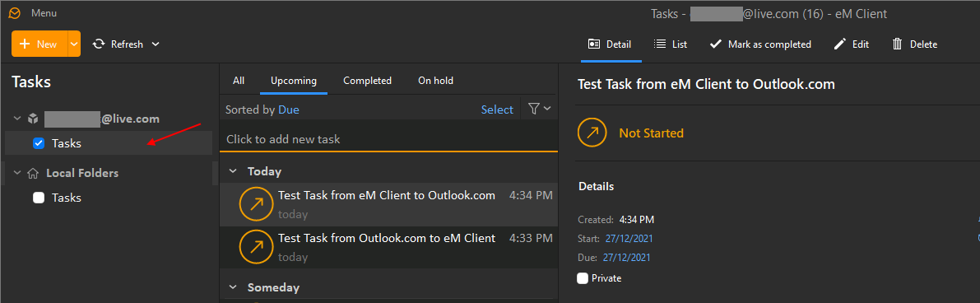The image size is (980, 303).
Task: Create a new task with New button
Action: click(x=39, y=44)
